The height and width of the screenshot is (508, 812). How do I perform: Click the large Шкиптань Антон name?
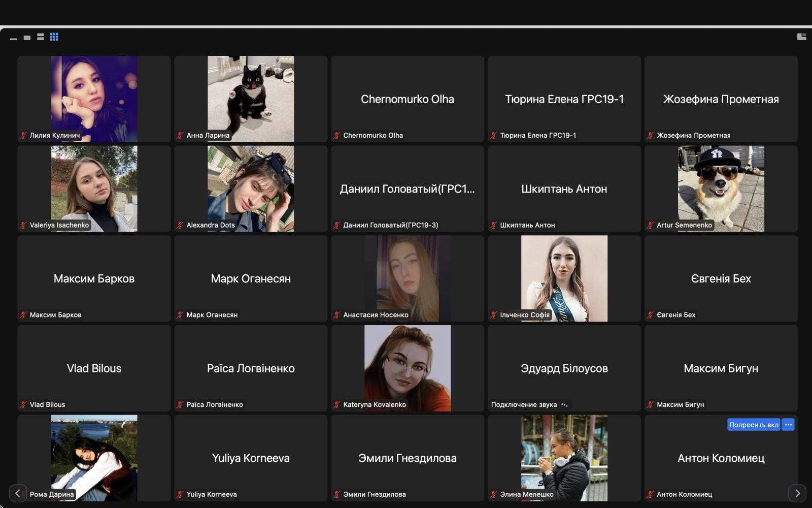(x=564, y=189)
